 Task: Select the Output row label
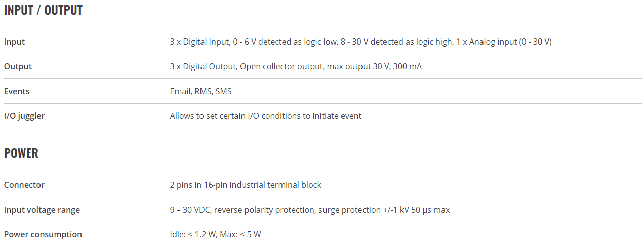click(18, 67)
